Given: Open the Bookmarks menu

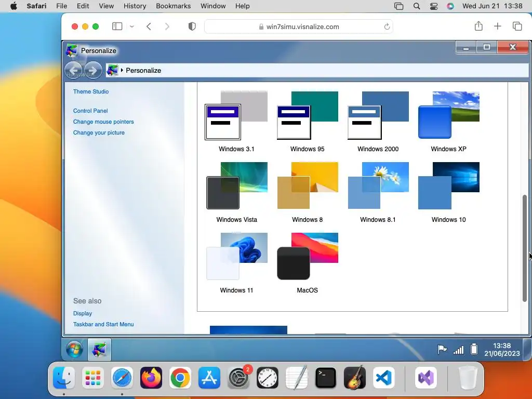Looking at the screenshot, I should pos(174,6).
